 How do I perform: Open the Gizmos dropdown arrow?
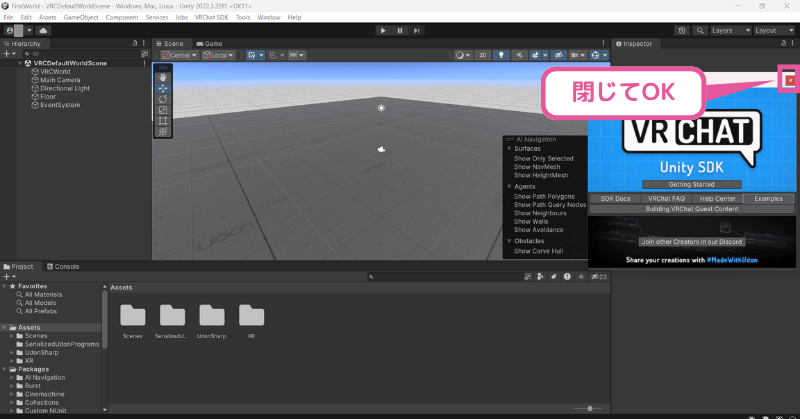[x=605, y=55]
